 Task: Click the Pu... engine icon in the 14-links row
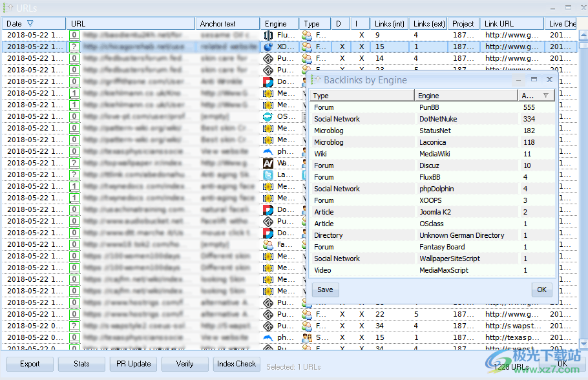[x=268, y=59]
